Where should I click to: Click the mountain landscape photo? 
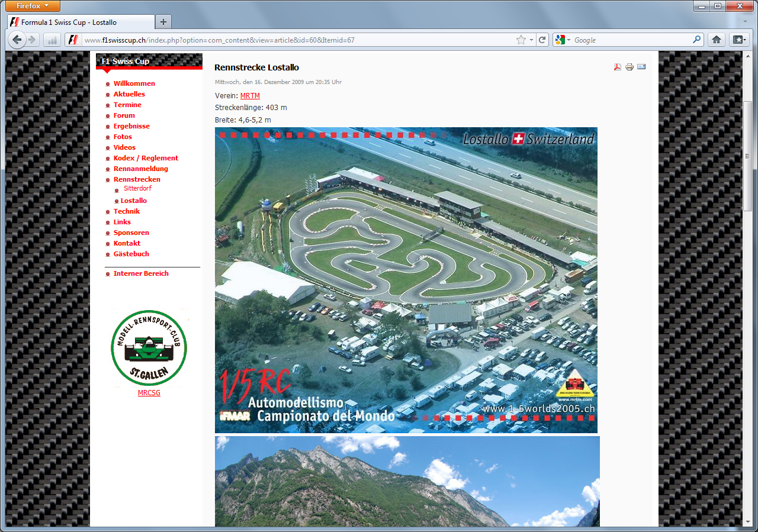[x=407, y=482]
